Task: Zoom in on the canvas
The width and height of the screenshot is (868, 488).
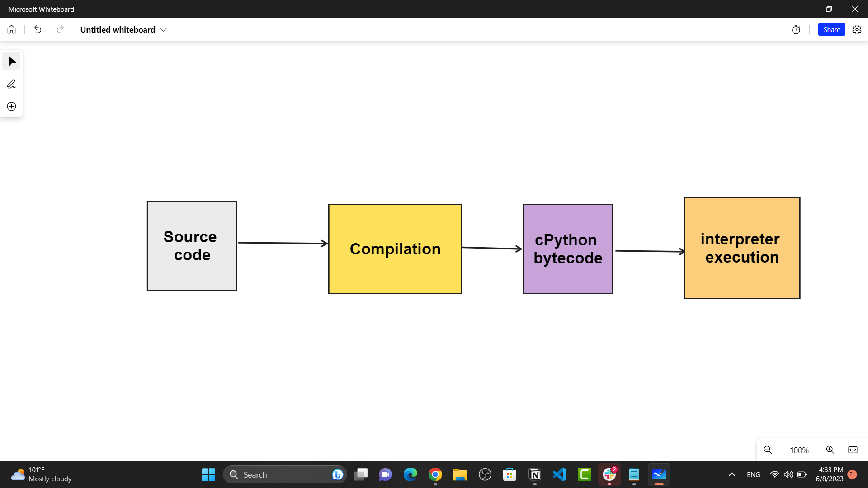Action: tap(830, 450)
